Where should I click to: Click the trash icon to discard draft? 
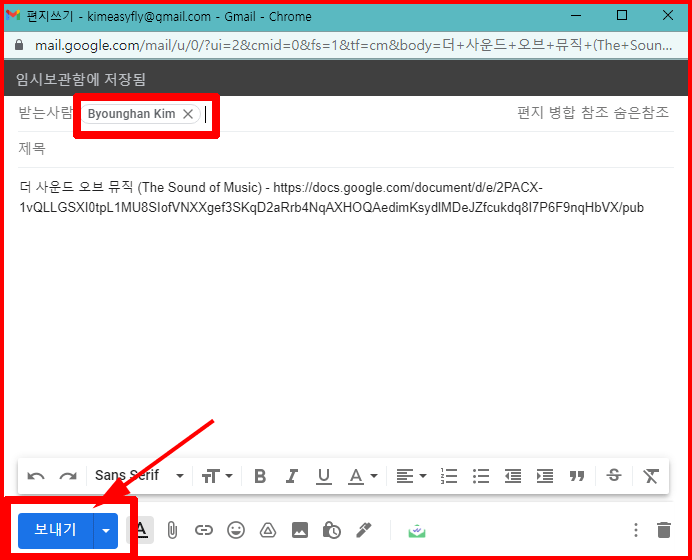(664, 530)
